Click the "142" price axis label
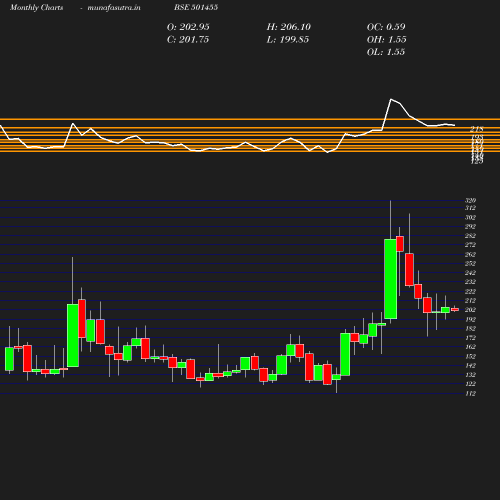 pos(470,365)
